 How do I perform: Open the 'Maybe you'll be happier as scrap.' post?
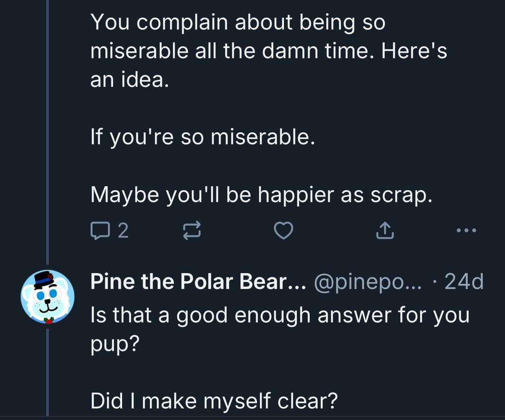pyautogui.click(x=261, y=195)
